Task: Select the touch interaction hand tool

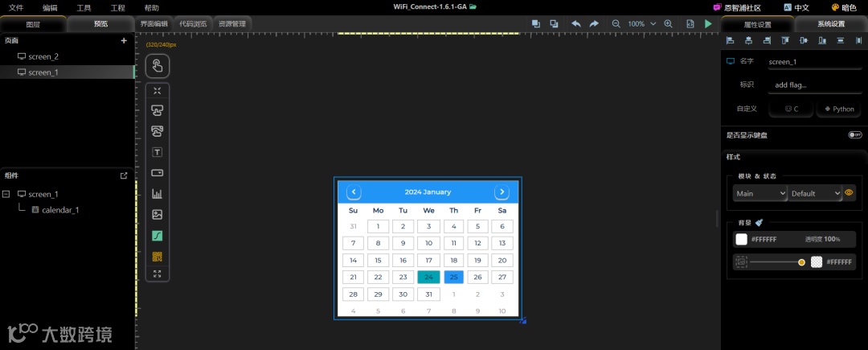Action: pyautogui.click(x=158, y=66)
